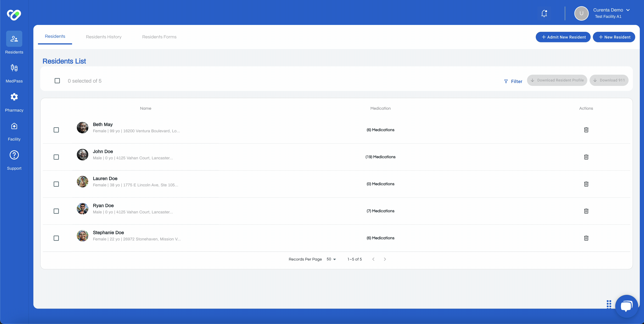Expand the Curenta Demo account menu

click(628, 10)
